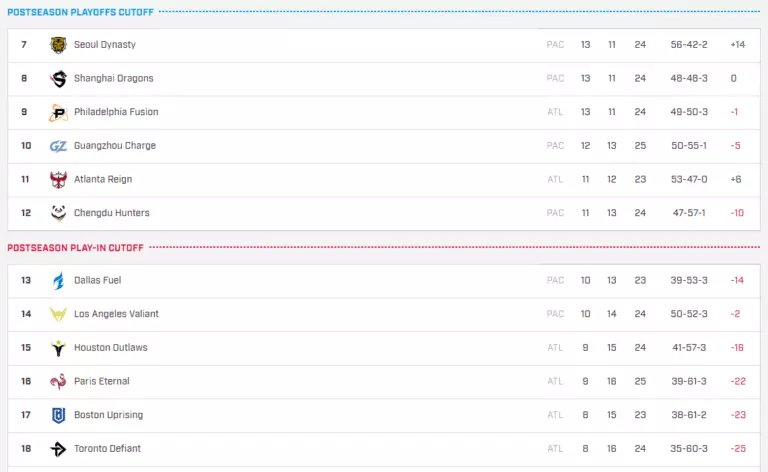Open the Seoul Dynasty team name

pyautogui.click(x=105, y=45)
